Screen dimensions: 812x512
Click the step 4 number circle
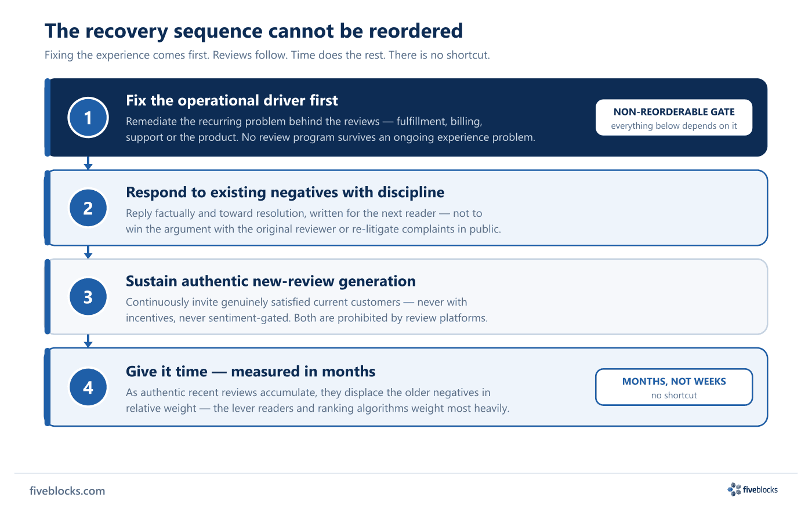pyautogui.click(x=88, y=387)
